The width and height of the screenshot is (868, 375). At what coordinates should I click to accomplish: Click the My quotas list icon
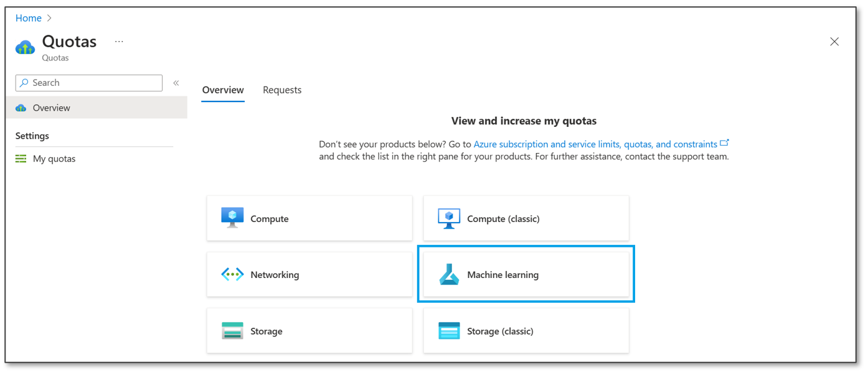tap(21, 159)
